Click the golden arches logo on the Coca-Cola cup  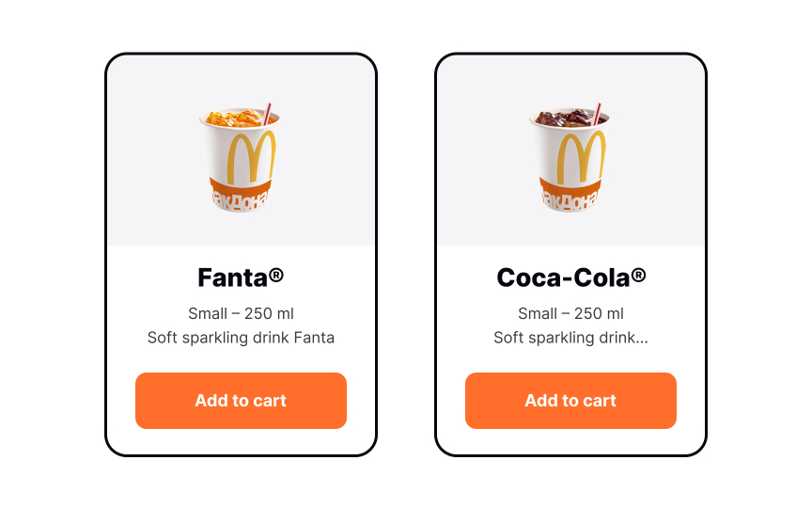(581, 156)
